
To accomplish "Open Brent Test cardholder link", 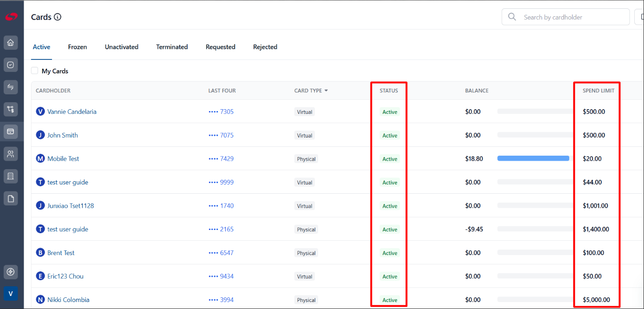I will pyautogui.click(x=61, y=253).
